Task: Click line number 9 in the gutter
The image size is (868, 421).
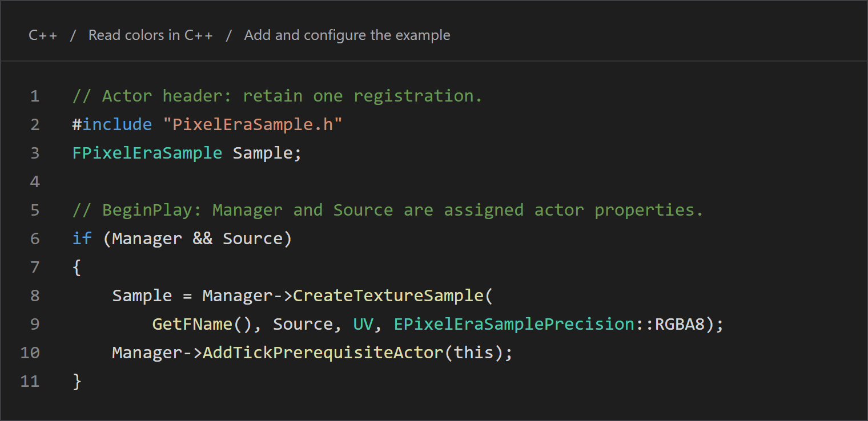Action: [x=35, y=324]
